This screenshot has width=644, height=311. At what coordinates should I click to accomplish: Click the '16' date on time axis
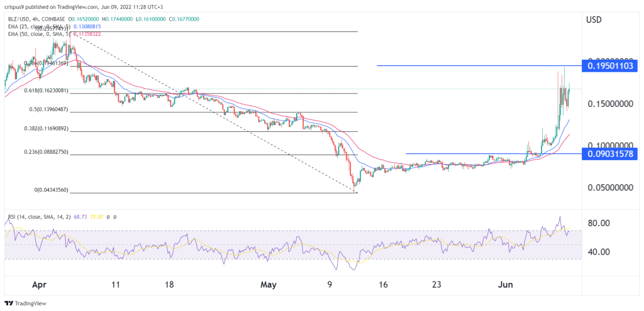coord(384,285)
